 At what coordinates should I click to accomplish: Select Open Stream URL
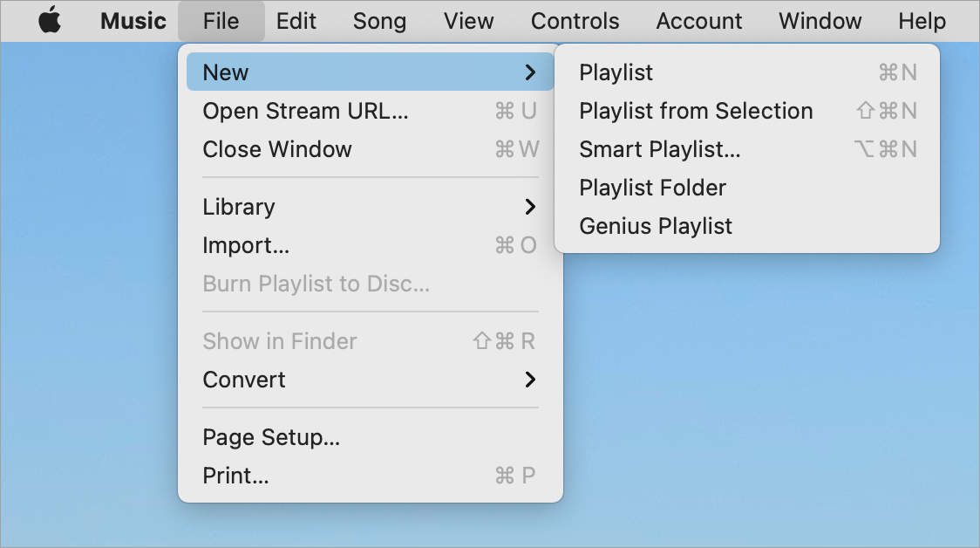point(305,111)
